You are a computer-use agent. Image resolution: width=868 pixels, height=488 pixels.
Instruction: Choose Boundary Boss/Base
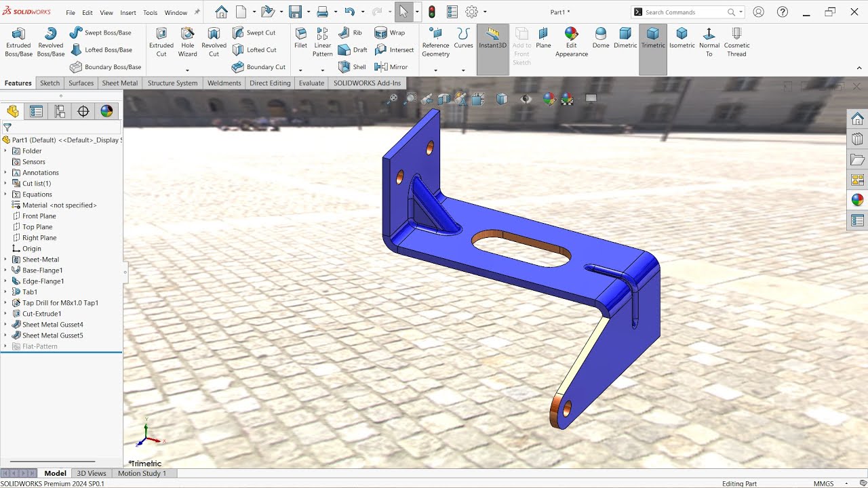click(105, 67)
